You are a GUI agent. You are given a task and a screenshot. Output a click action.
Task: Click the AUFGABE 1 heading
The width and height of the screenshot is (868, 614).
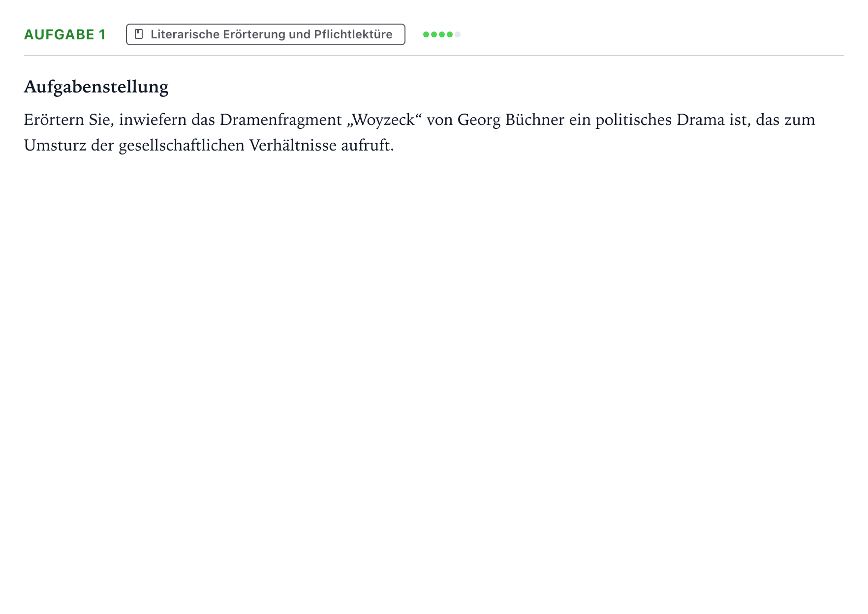coord(65,34)
